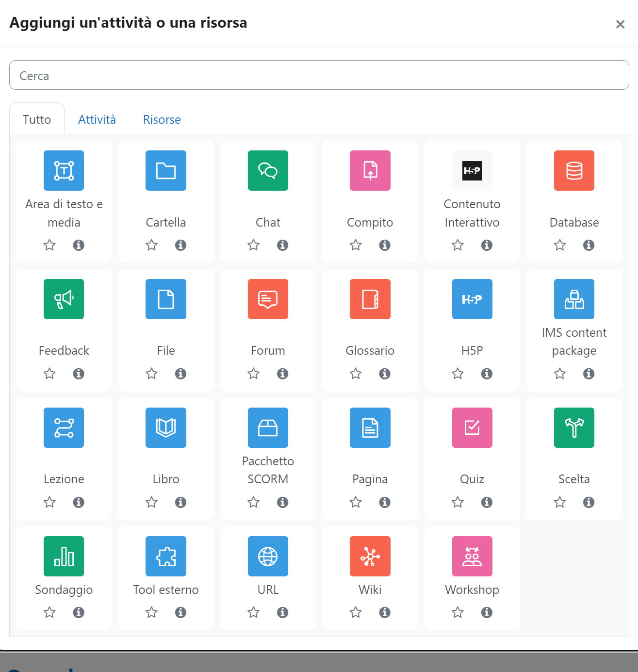
Task: Star the Libro resource
Action: [151, 502]
